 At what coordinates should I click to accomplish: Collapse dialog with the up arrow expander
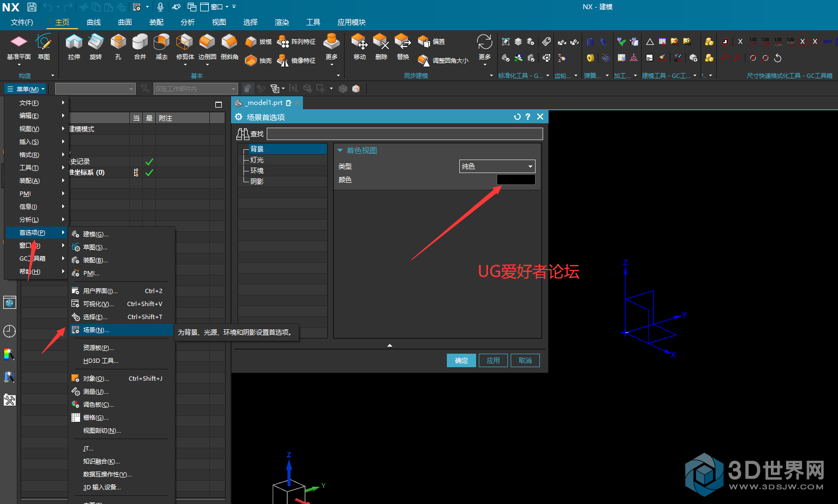pos(390,345)
